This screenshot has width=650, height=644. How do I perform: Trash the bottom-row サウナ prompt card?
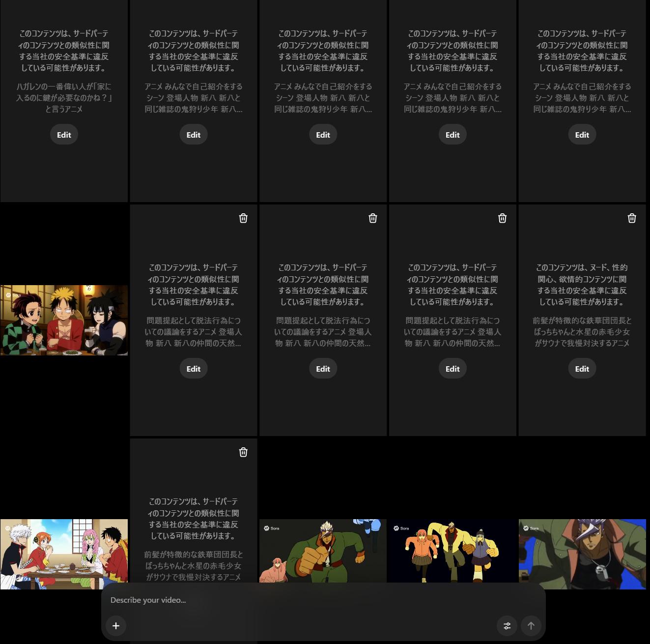click(x=243, y=452)
